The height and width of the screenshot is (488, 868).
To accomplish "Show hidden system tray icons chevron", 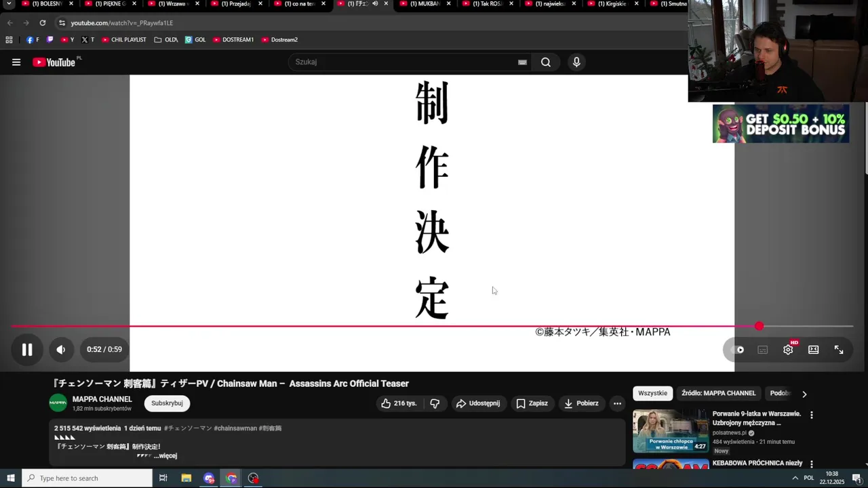I will click(x=795, y=478).
